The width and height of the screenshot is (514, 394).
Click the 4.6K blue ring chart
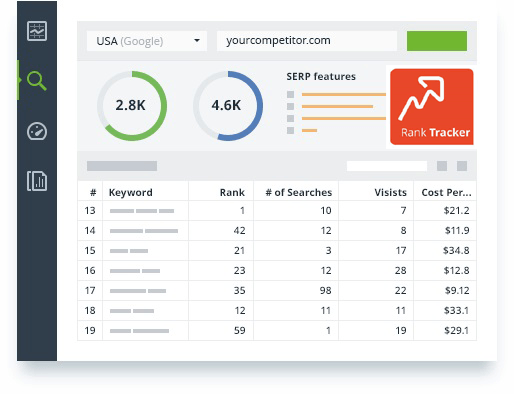[228, 106]
